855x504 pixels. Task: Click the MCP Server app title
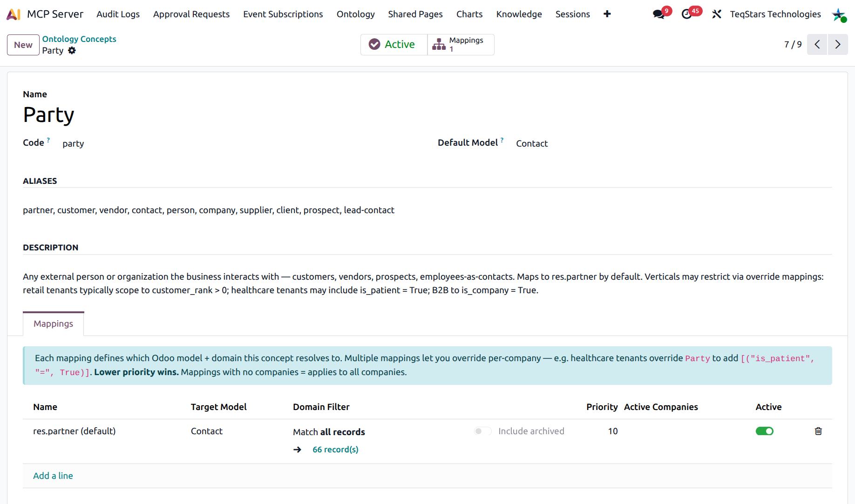55,14
